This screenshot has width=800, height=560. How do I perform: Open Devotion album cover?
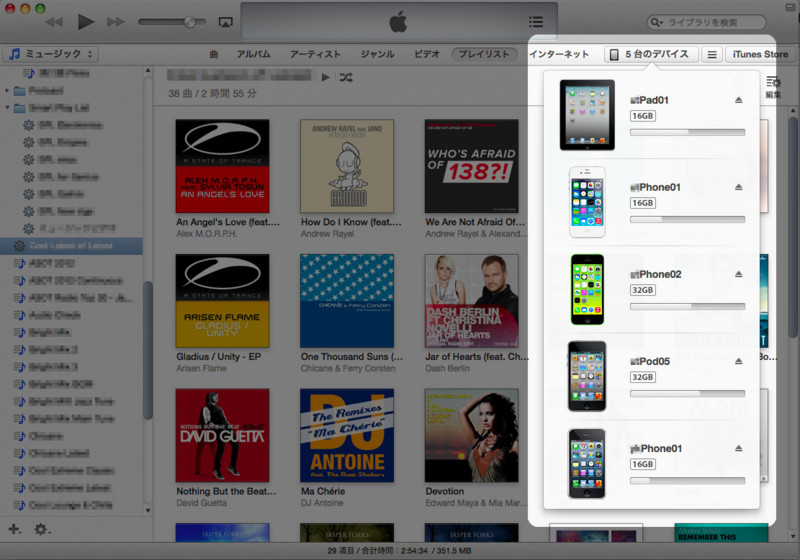coord(471,436)
